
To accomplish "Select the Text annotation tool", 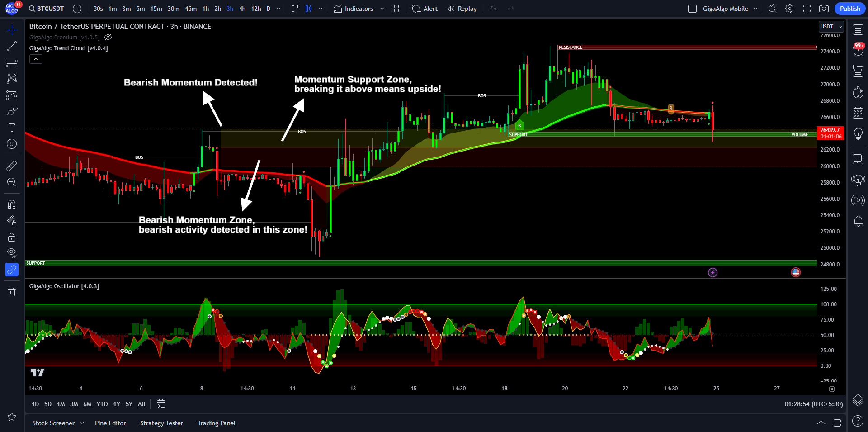I will [12, 128].
